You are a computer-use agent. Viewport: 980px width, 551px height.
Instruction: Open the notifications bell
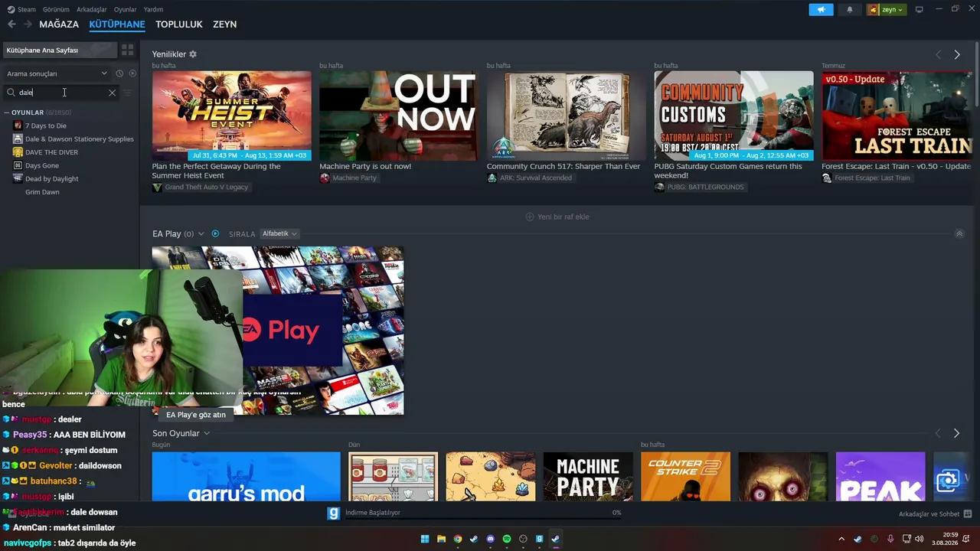(850, 10)
